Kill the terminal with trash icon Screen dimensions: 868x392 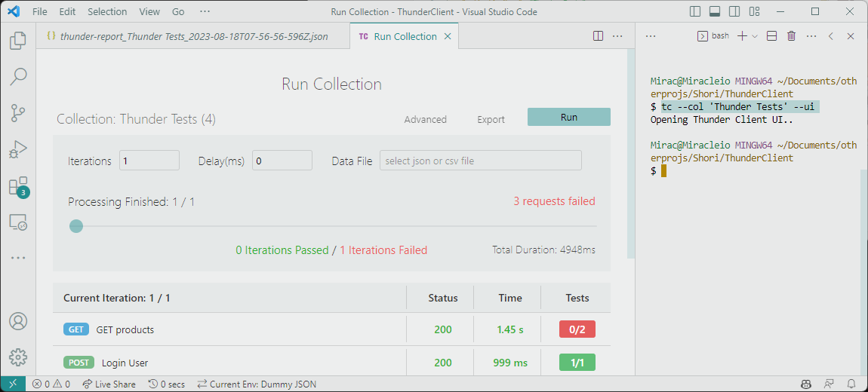(792, 36)
